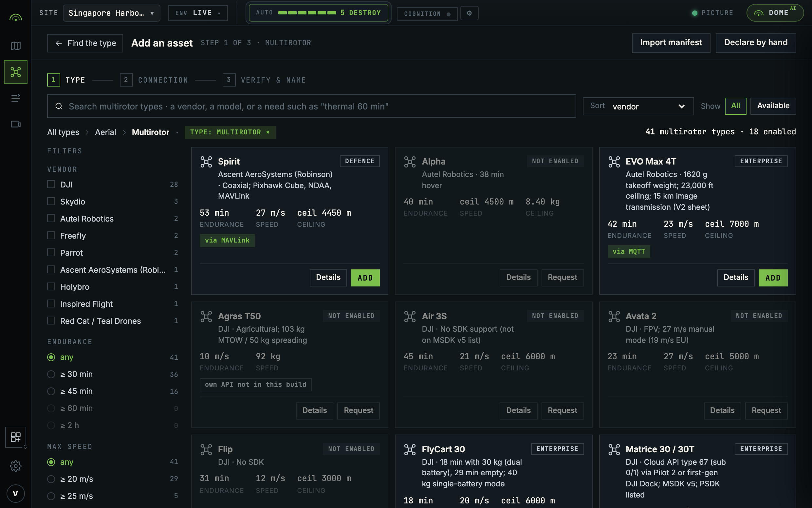The image size is (812, 508).
Task: Tick the Parrot vendor checkbox
Action: coord(51,252)
